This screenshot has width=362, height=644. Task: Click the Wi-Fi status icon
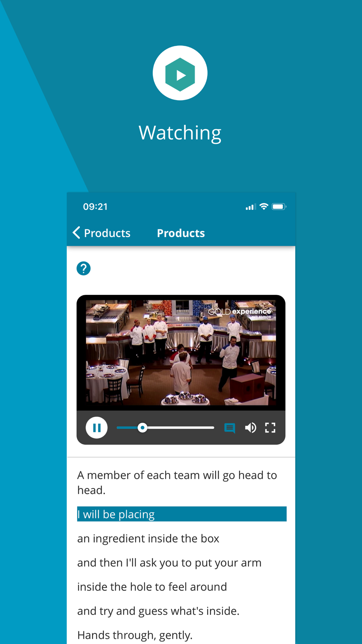click(264, 206)
